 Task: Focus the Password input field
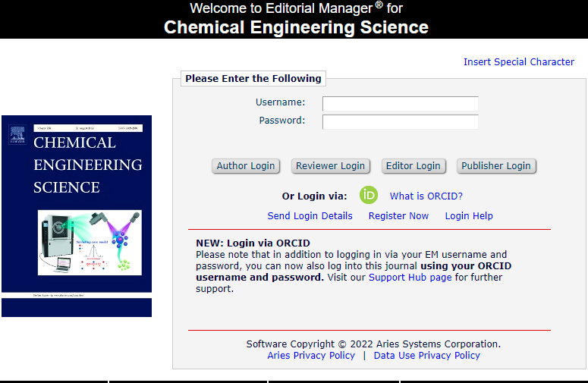(x=400, y=121)
